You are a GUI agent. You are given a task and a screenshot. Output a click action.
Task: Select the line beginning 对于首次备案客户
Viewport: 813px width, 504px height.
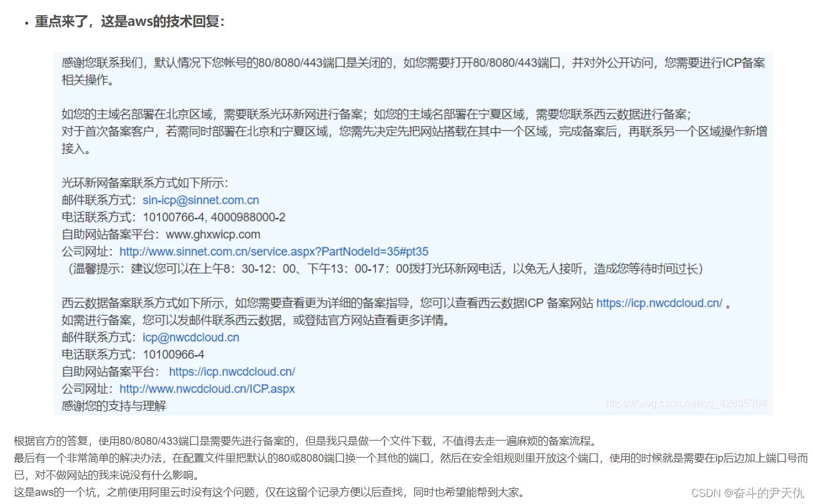coord(414,140)
